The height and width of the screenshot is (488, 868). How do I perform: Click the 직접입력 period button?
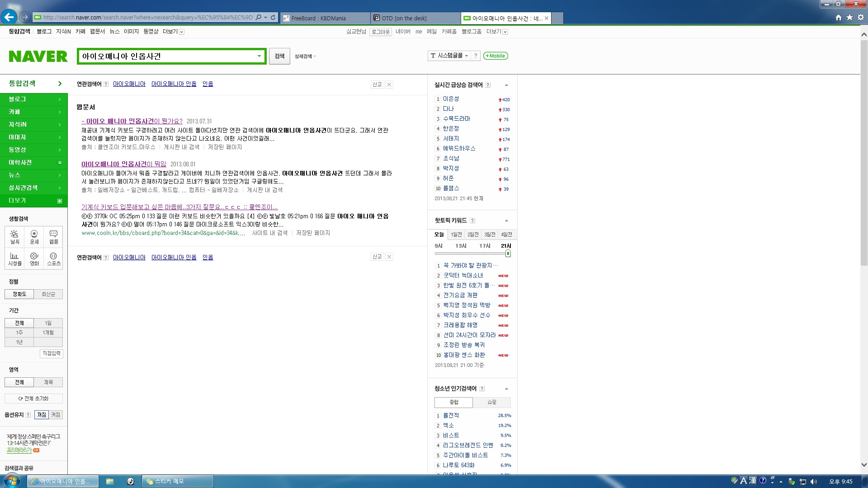52,353
